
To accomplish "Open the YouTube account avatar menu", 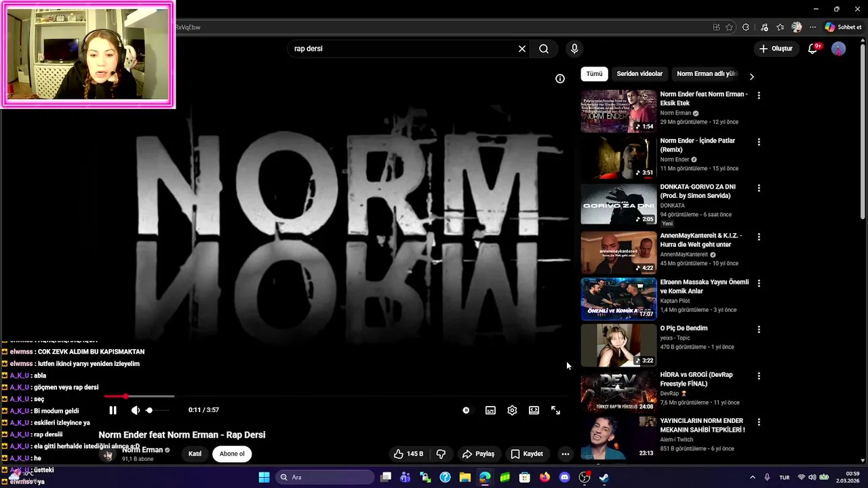I will 839,49.
